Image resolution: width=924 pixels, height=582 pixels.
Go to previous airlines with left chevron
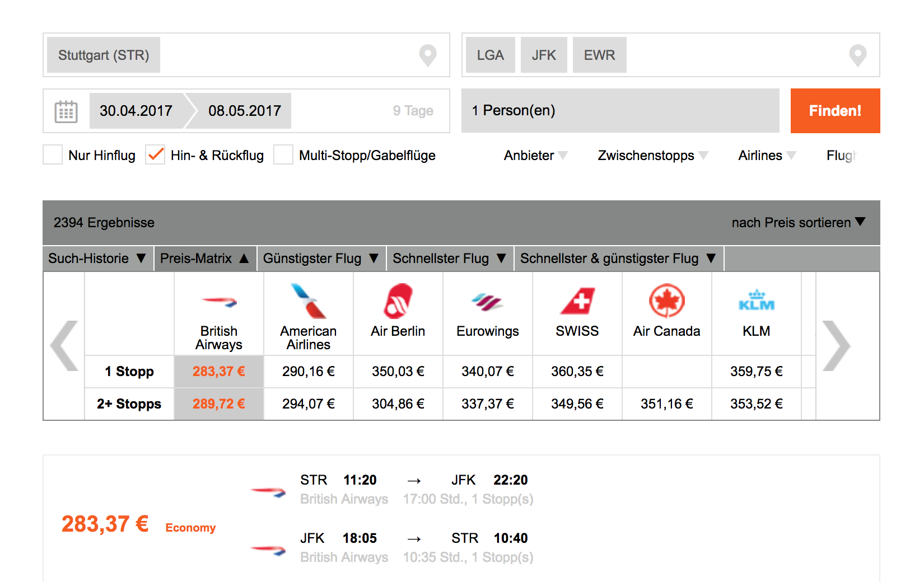click(x=64, y=346)
